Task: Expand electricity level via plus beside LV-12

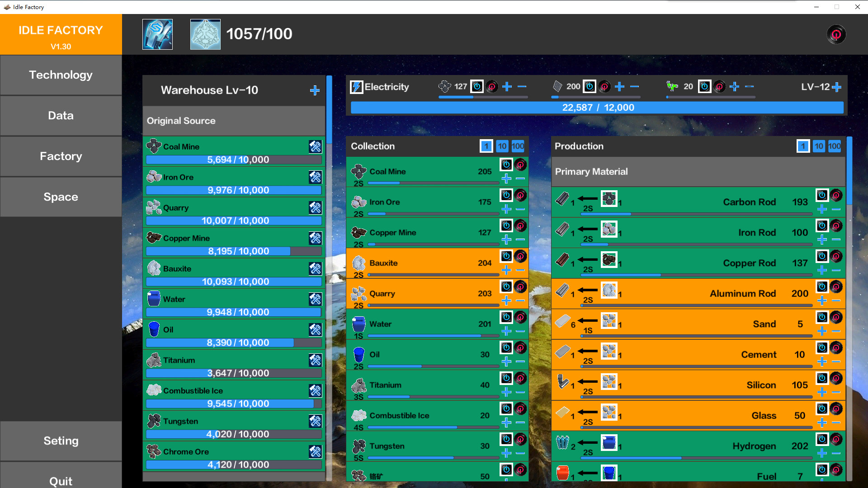Action: 836,87
